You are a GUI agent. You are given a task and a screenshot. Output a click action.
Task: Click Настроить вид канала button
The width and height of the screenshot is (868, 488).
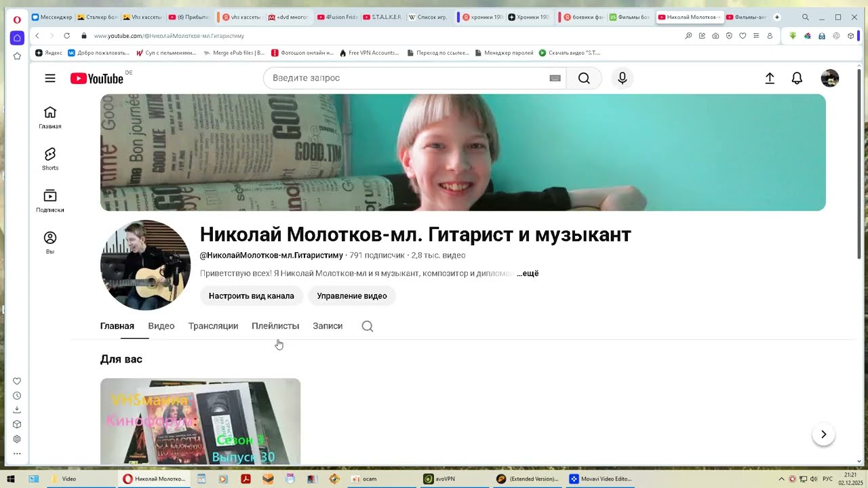tap(252, 296)
